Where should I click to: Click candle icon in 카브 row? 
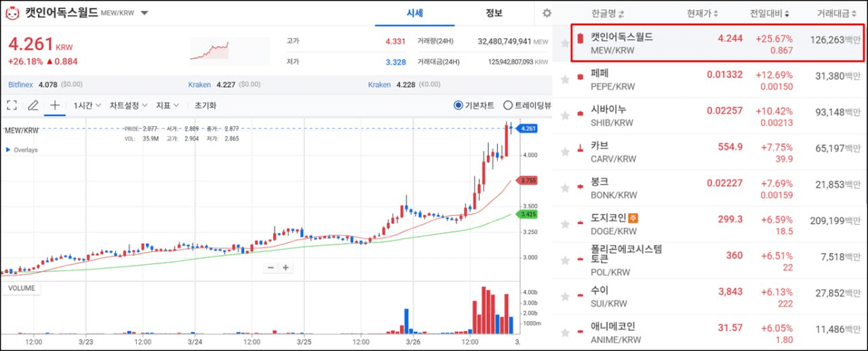pyautogui.click(x=580, y=148)
